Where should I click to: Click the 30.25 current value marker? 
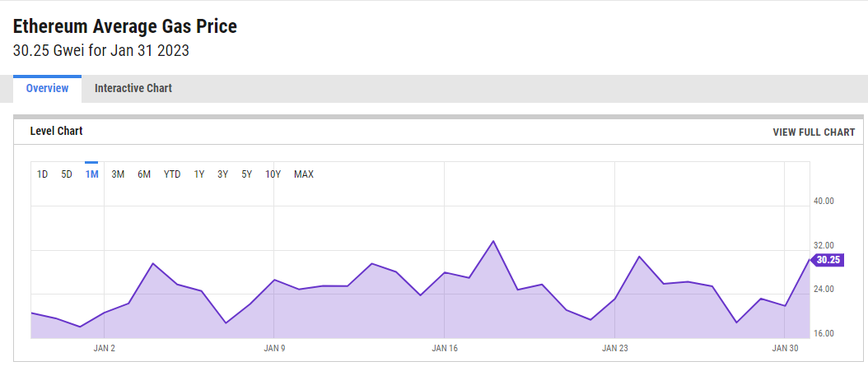[x=827, y=260]
